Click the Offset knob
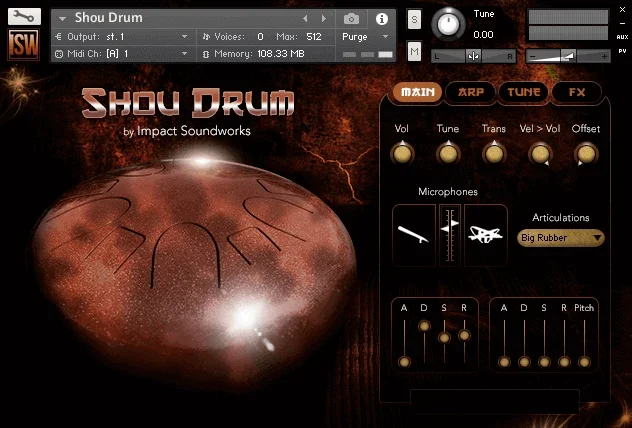The height and width of the screenshot is (428, 632). (x=586, y=154)
